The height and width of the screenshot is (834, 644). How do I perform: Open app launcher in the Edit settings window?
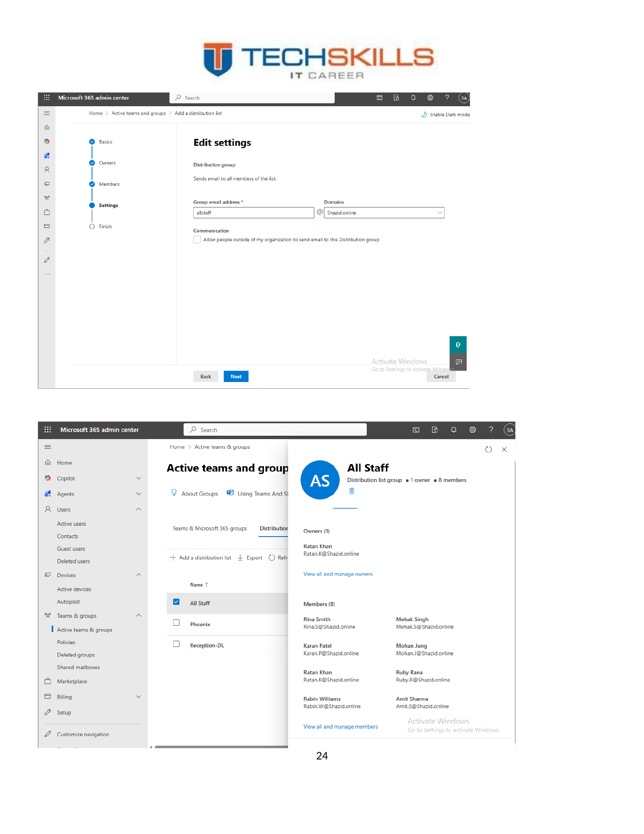click(47, 97)
